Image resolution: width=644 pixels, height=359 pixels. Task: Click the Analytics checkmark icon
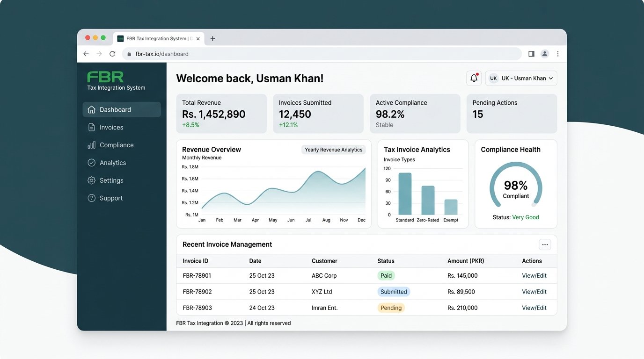(x=91, y=163)
